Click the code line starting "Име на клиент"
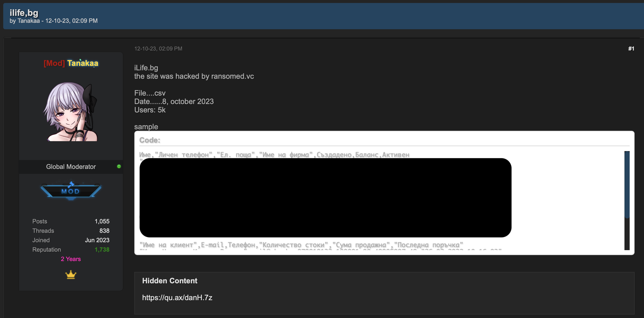644x318 pixels. tap(301, 245)
